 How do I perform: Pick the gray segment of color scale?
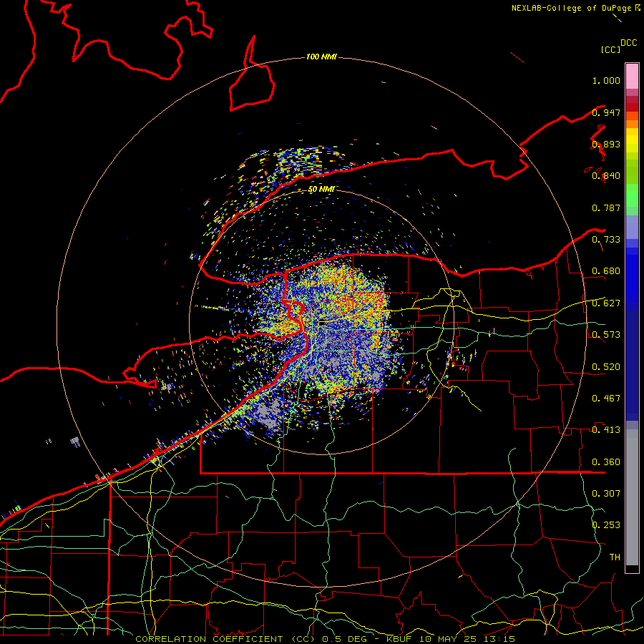click(632, 497)
